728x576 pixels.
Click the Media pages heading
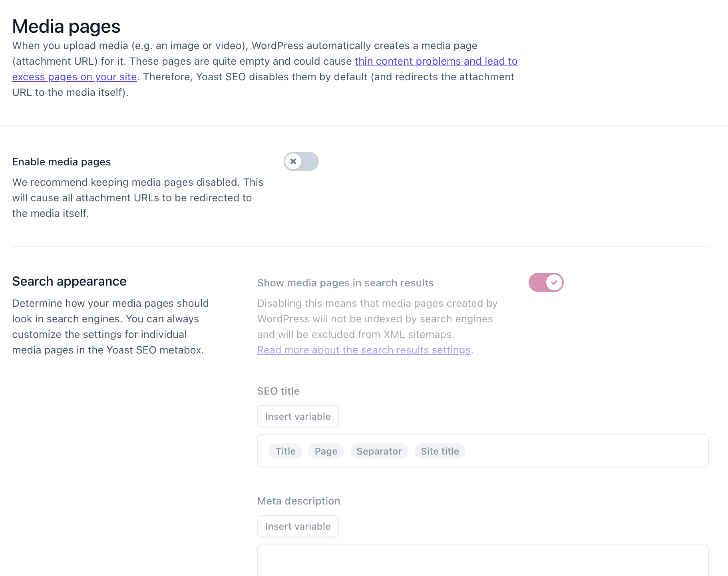pyautogui.click(x=66, y=26)
